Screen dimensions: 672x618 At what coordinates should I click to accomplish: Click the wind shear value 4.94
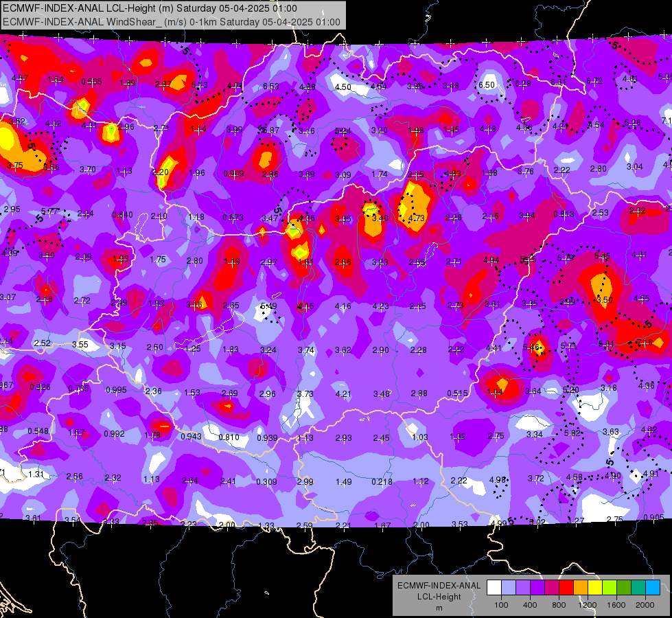tap(491, 260)
